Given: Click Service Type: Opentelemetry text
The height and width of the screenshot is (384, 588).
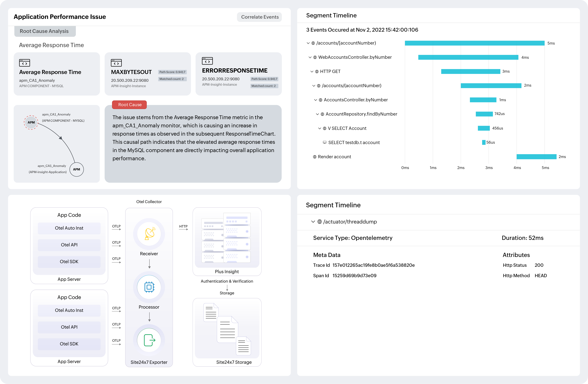Looking at the screenshot, I should 353,238.
